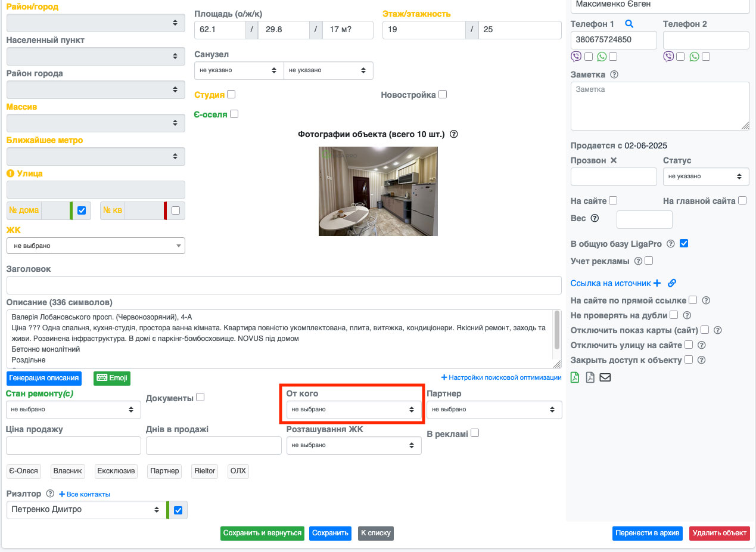Click the envelope email icon
Image resolution: width=756 pixels, height=552 pixels.
[x=605, y=377]
